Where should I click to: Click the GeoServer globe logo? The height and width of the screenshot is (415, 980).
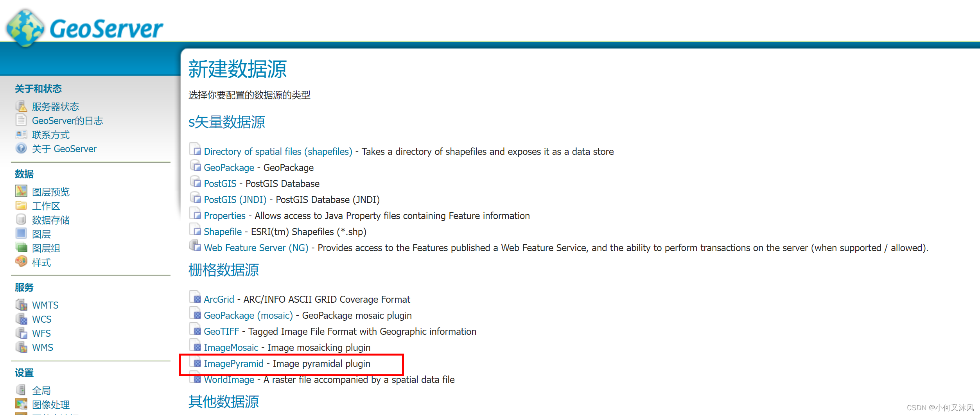coord(25,28)
